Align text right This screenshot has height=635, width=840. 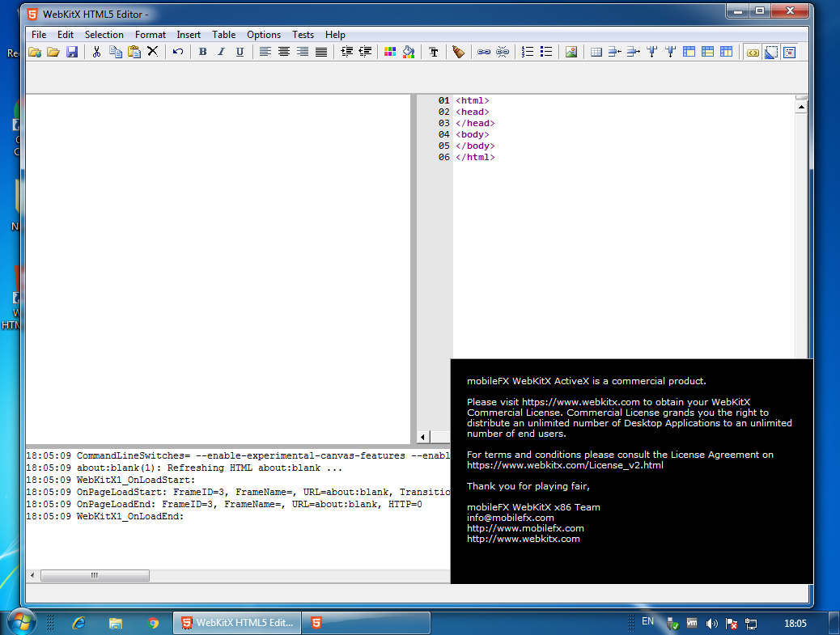point(303,52)
